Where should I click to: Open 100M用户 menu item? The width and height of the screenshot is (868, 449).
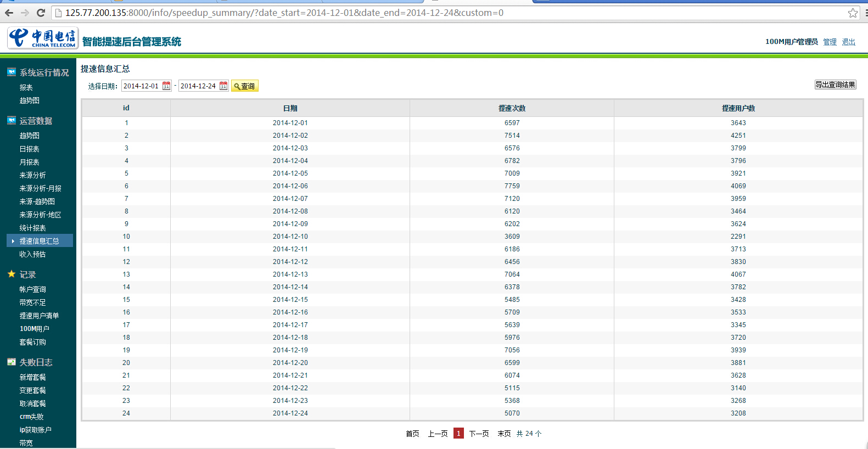coord(34,329)
